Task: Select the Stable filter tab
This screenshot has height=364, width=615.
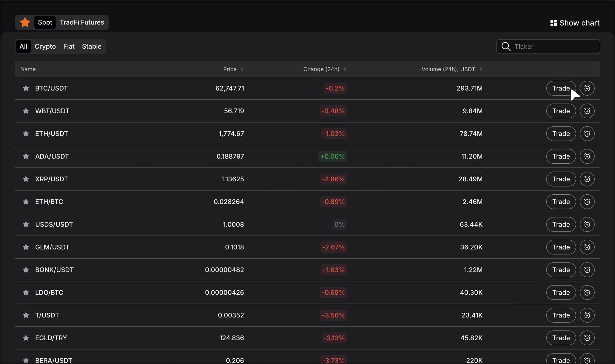Action: (92, 47)
